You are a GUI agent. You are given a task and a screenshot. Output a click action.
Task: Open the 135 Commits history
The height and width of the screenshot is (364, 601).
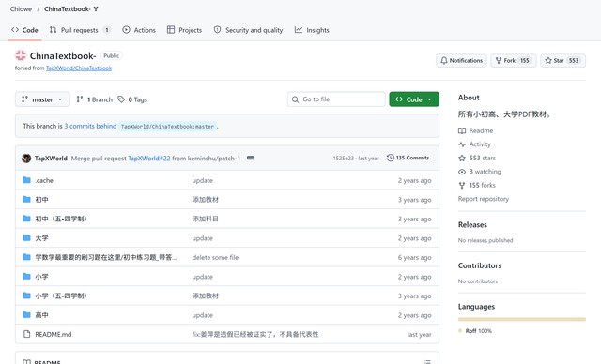(x=408, y=158)
